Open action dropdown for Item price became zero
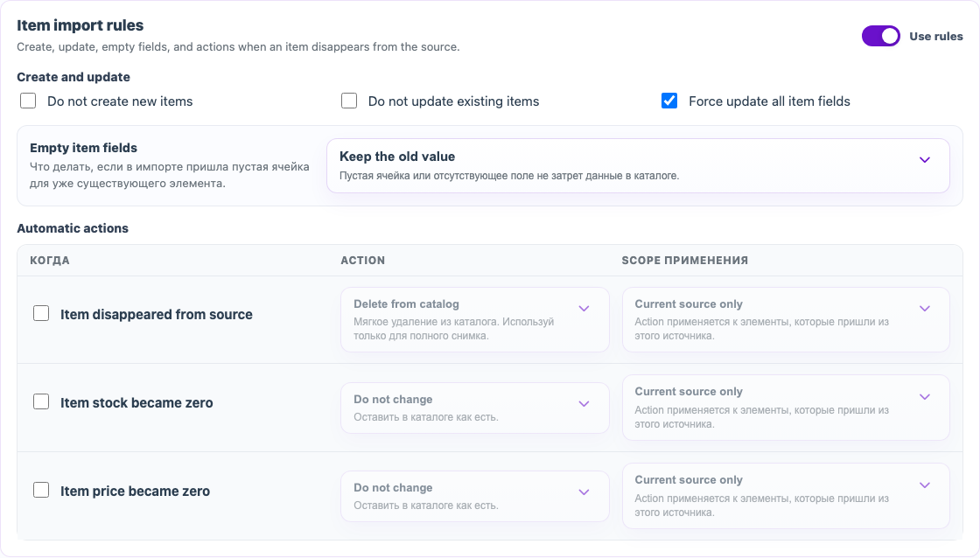Screen dimensions: 980x558 tap(475, 496)
